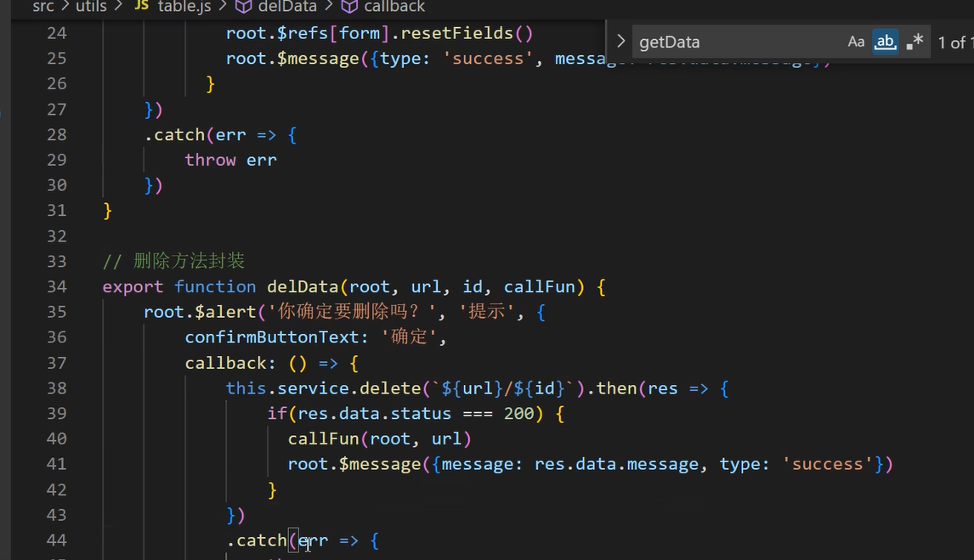The height and width of the screenshot is (560, 974).
Task: Click the number 200 literal
Action: pyautogui.click(x=518, y=414)
